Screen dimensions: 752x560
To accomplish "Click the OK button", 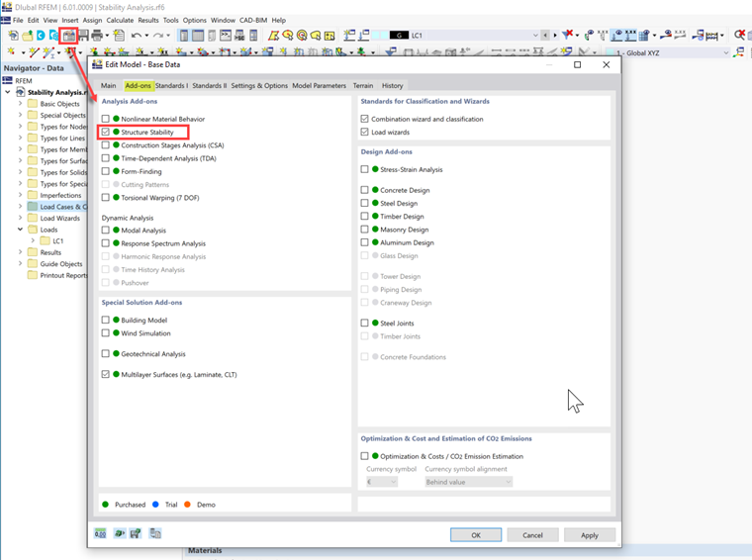I will (476, 535).
